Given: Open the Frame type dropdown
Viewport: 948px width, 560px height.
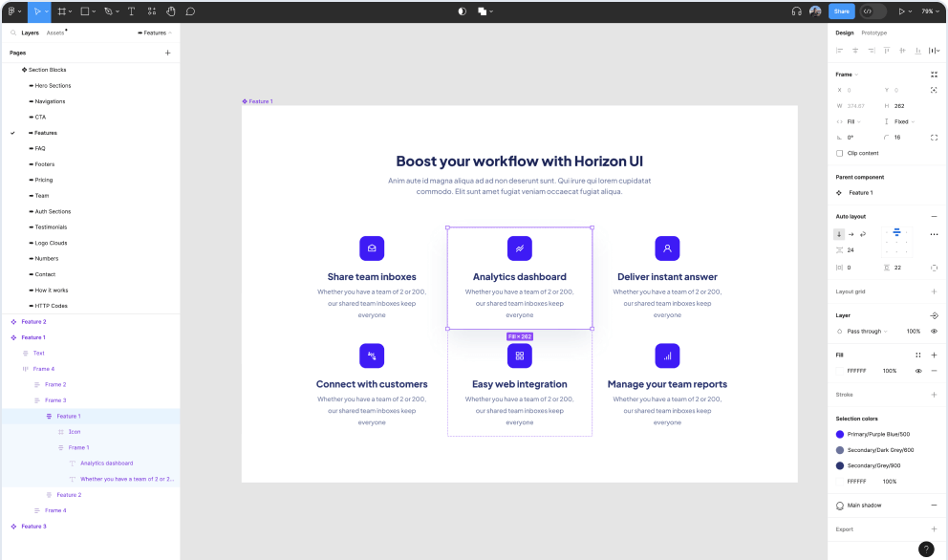Looking at the screenshot, I should pyautogui.click(x=847, y=75).
